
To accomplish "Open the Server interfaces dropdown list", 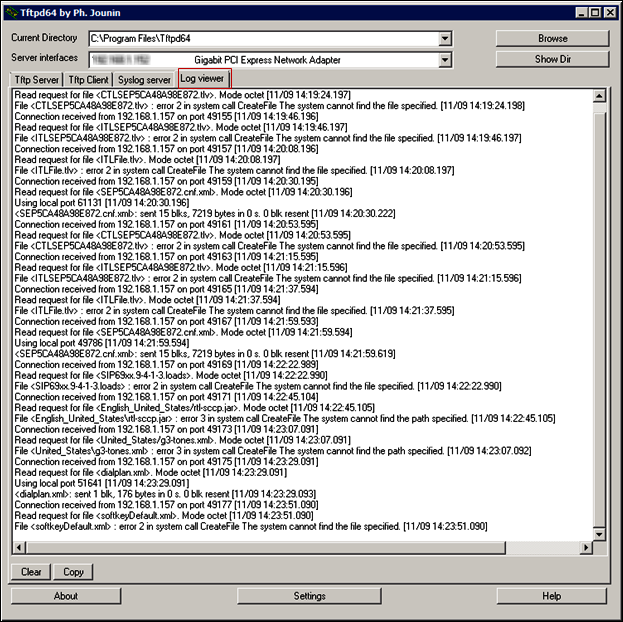I will 445,60.
